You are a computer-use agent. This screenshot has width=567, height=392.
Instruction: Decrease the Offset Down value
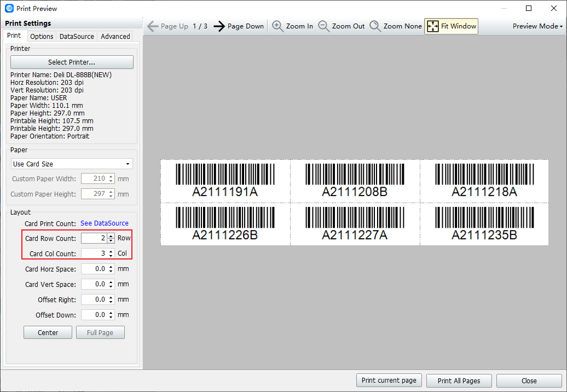(111, 317)
